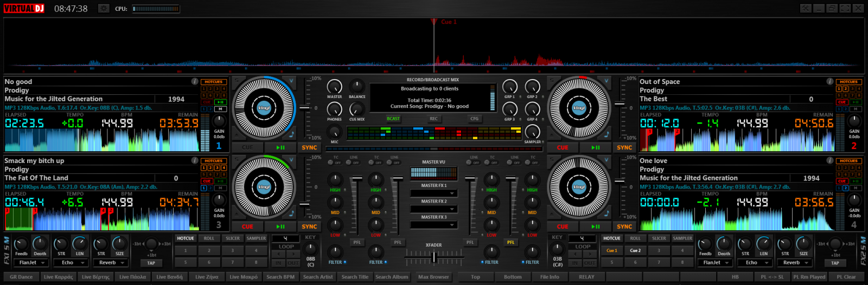Click the Search BPM button
Screen dimensions: 868x285
pos(280,277)
